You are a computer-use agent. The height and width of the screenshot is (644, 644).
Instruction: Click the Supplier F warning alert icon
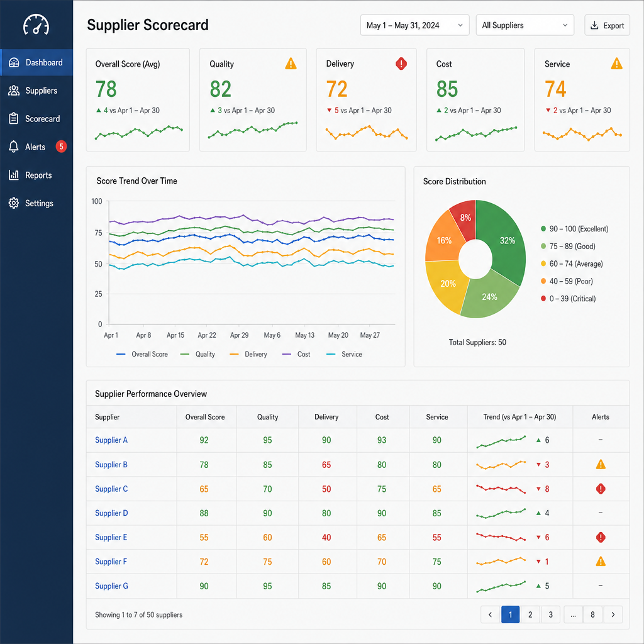point(601,562)
